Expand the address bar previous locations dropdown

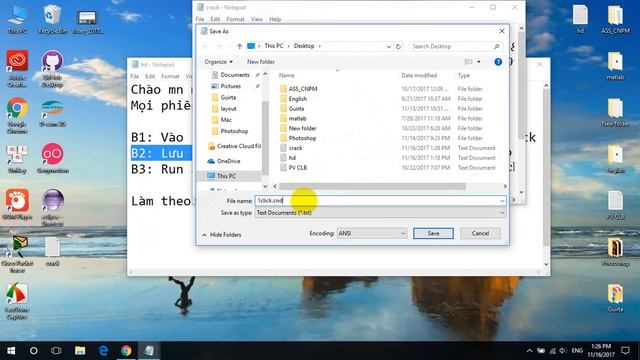(x=389, y=47)
